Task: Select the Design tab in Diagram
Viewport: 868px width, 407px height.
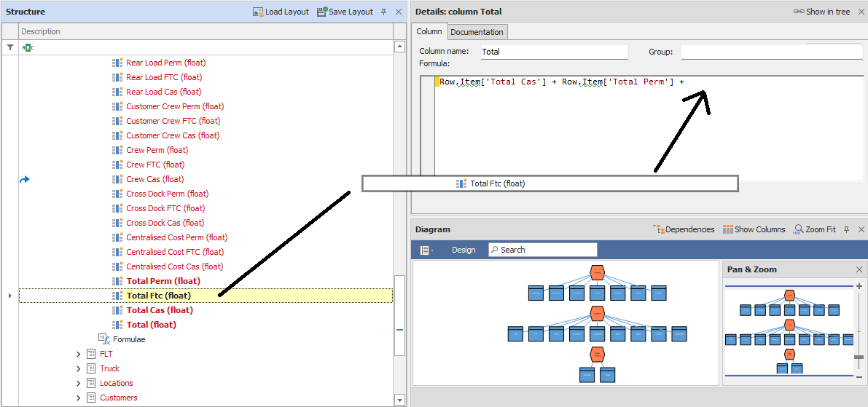Action: [464, 250]
